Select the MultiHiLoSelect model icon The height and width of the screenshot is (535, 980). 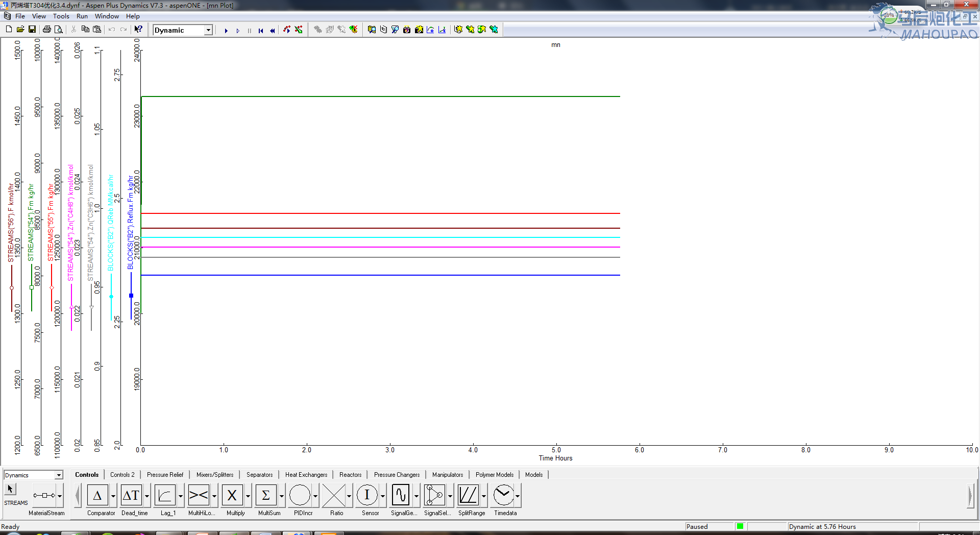(199, 495)
